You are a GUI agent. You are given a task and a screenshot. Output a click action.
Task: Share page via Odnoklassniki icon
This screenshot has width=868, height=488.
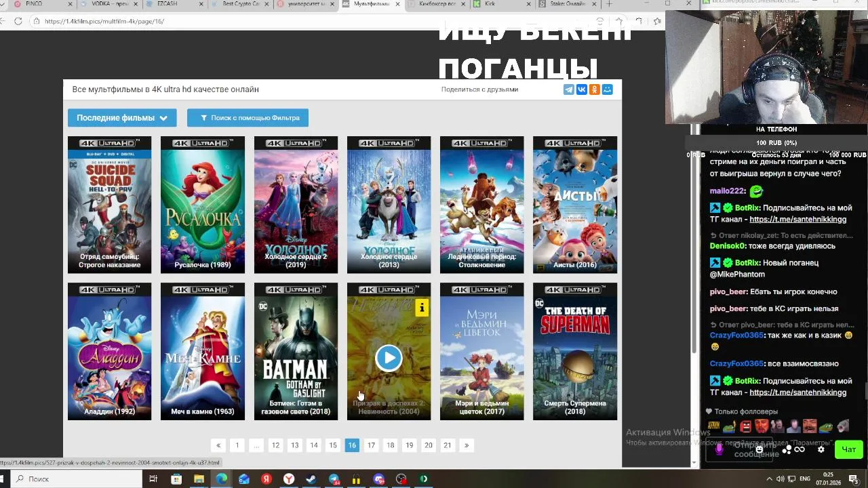(x=594, y=89)
